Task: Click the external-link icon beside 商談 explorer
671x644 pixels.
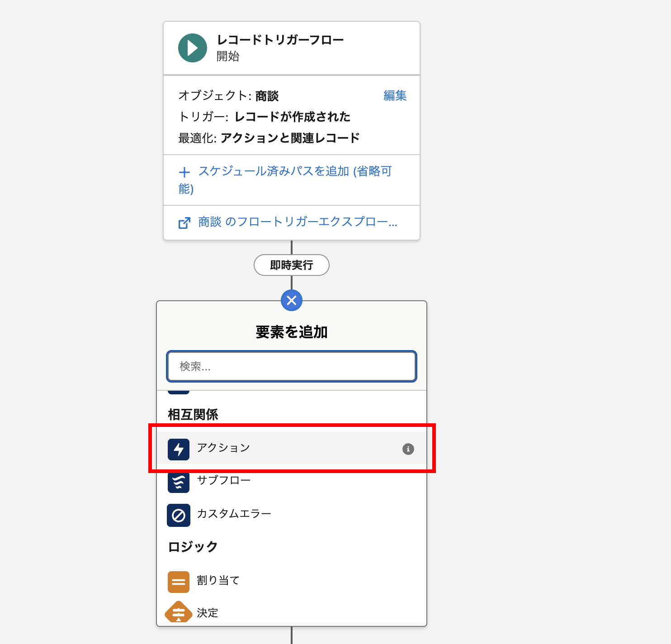Action: [x=184, y=223]
